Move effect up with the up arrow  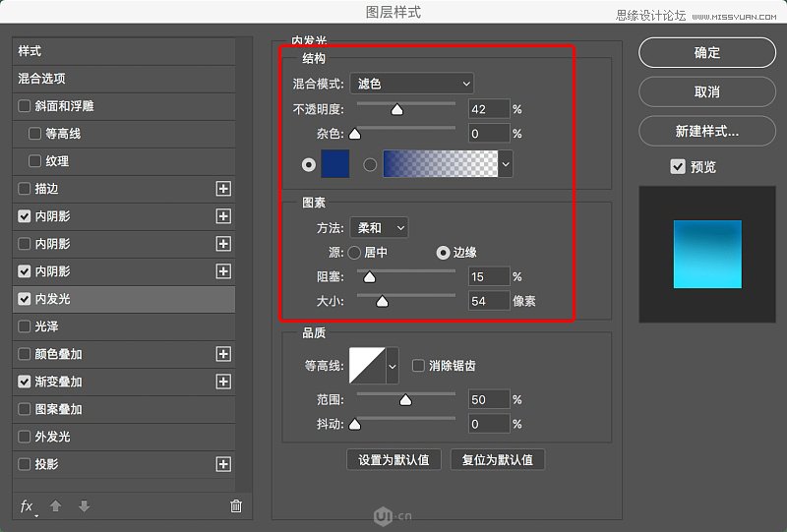pyautogui.click(x=56, y=505)
